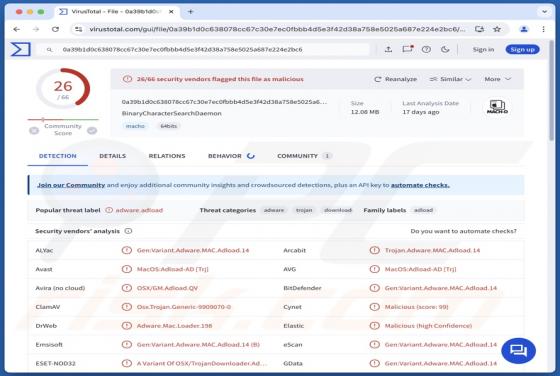Expand the Similar dropdown
The image size is (560, 376).
450,79
